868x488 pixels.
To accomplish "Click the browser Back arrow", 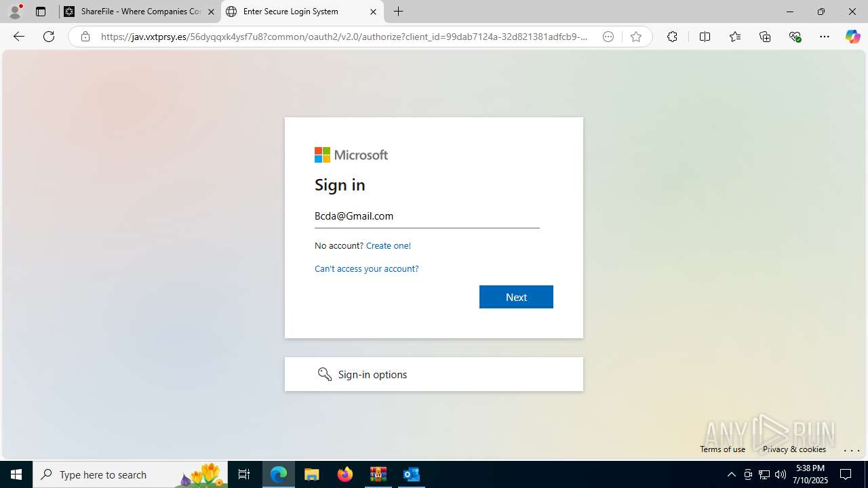I will 19,37.
